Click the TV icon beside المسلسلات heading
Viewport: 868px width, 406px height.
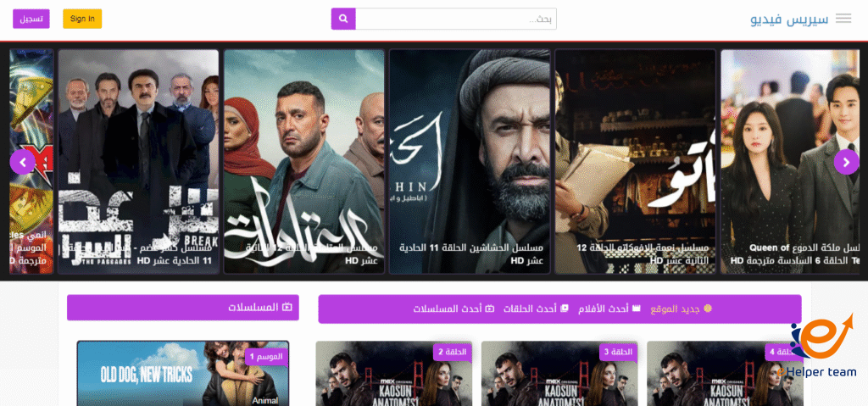tap(287, 307)
